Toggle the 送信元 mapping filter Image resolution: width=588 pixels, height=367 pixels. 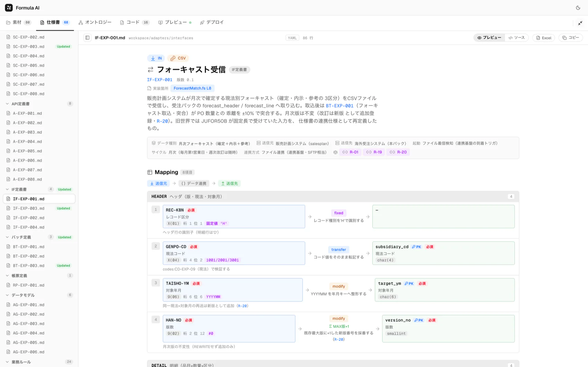(x=158, y=183)
